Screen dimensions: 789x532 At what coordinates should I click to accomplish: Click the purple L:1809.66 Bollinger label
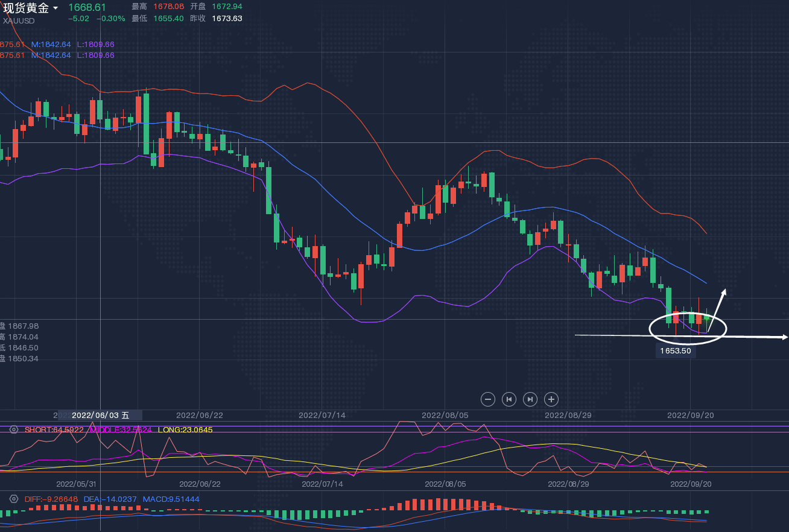95,45
